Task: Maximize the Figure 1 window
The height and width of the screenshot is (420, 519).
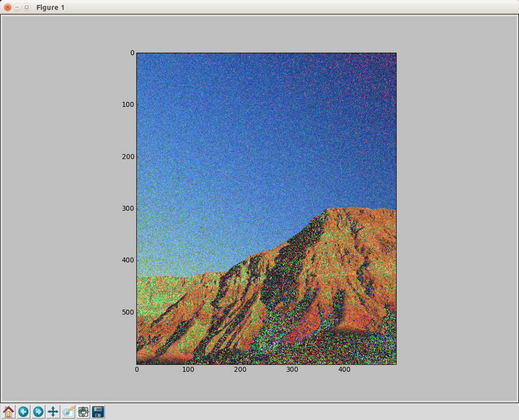Action: 27,7
